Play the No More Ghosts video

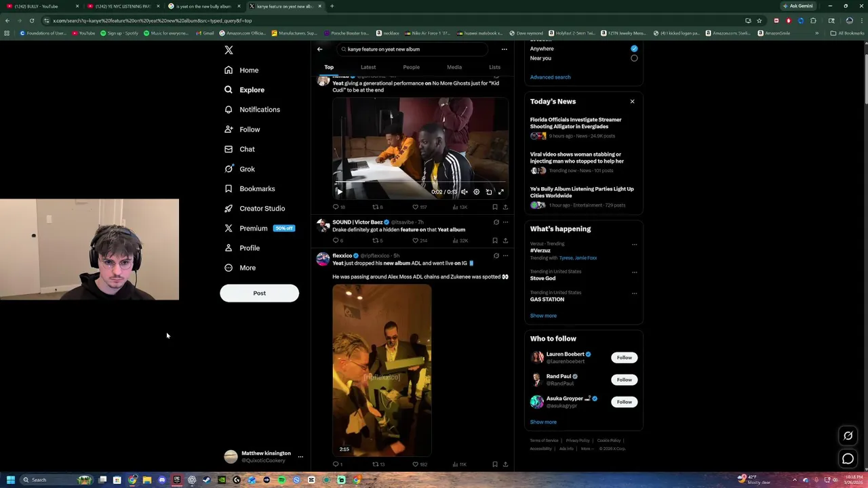(x=340, y=192)
